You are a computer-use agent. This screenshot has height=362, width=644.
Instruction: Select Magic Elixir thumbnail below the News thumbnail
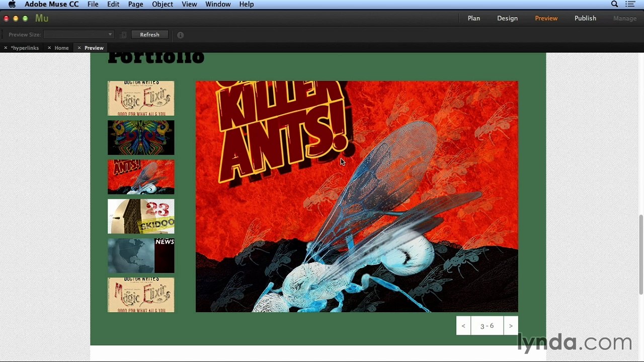[x=141, y=295]
